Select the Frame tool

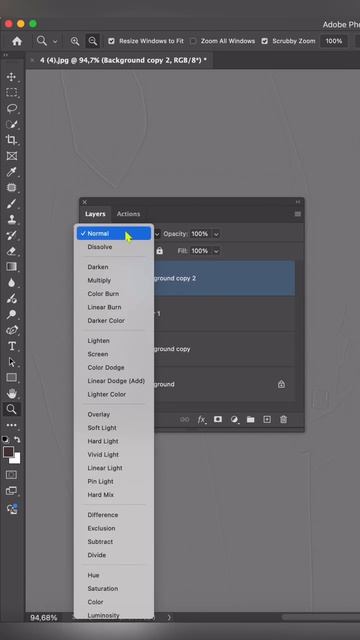[x=11, y=156]
